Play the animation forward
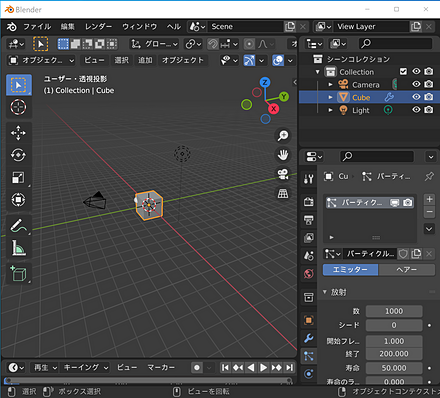Viewport: 440px width, 398px height. 263,368
